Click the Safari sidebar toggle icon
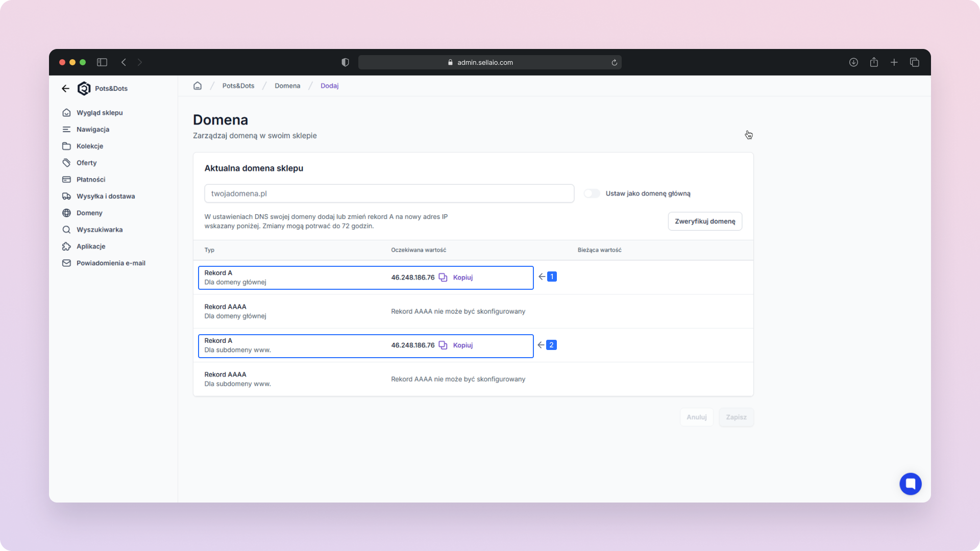Image resolution: width=980 pixels, height=551 pixels. point(102,62)
